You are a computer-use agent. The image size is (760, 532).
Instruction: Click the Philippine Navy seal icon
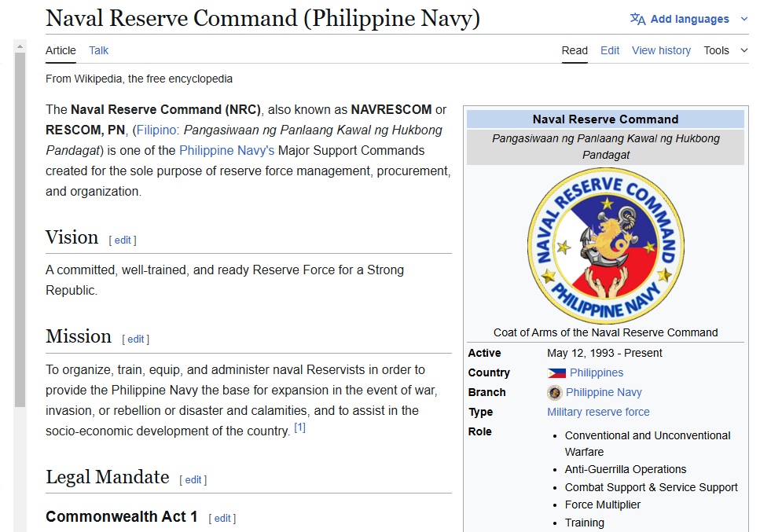[555, 392]
